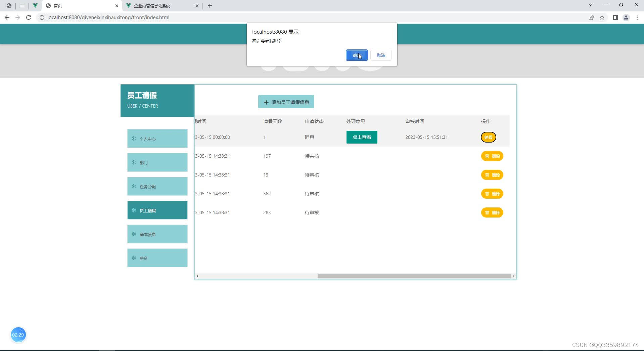Click the scrollbar left arrow
This screenshot has width=644, height=351.
point(197,276)
